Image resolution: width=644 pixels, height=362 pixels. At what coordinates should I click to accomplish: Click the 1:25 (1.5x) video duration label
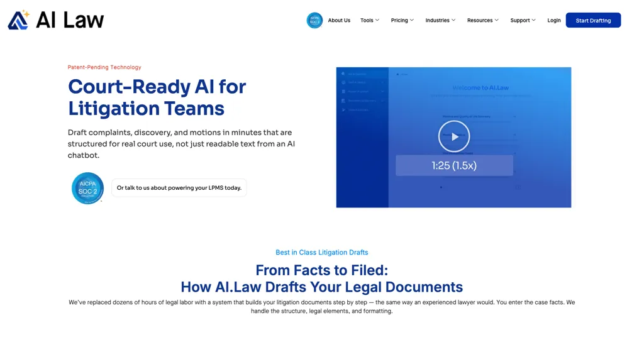[x=454, y=165]
